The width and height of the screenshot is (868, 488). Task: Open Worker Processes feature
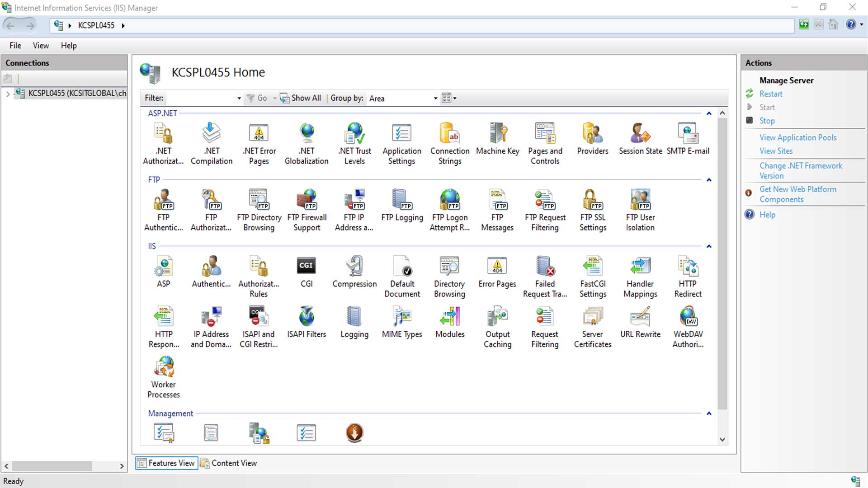[164, 377]
